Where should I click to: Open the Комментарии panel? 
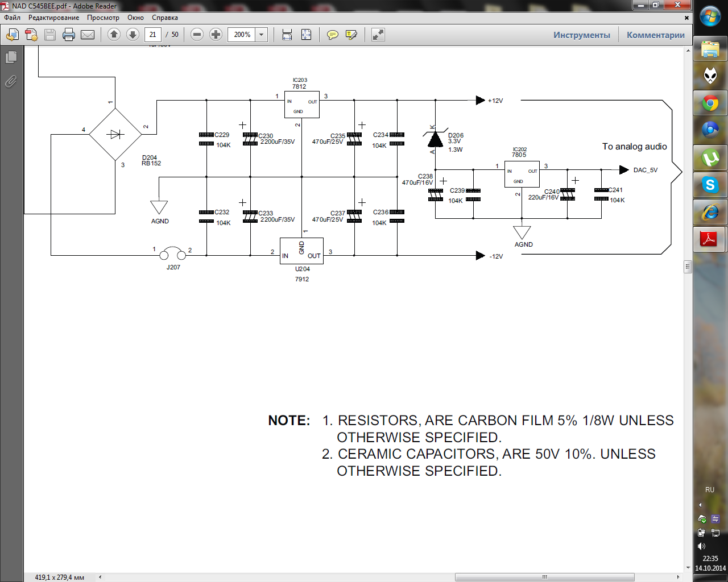(x=656, y=35)
